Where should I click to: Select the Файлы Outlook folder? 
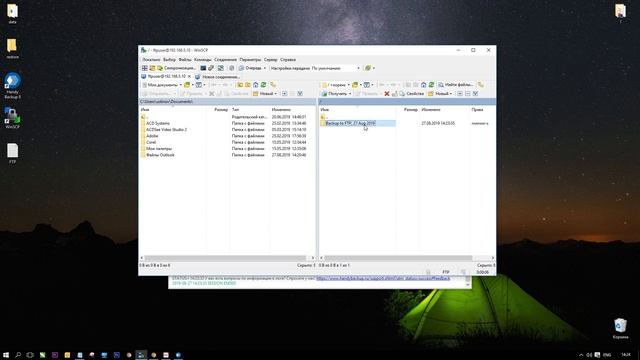click(160, 155)
